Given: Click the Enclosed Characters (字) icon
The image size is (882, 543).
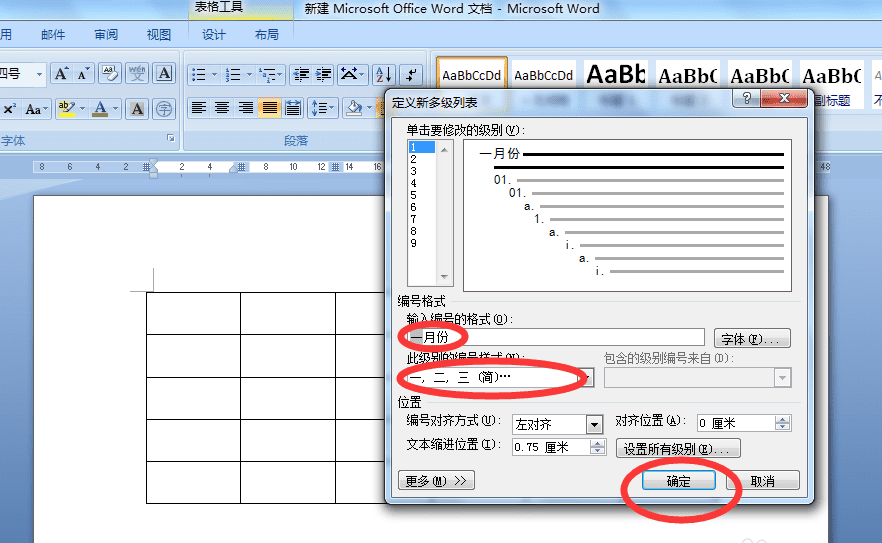Looking at the screenshot, I should coord(164,109).
